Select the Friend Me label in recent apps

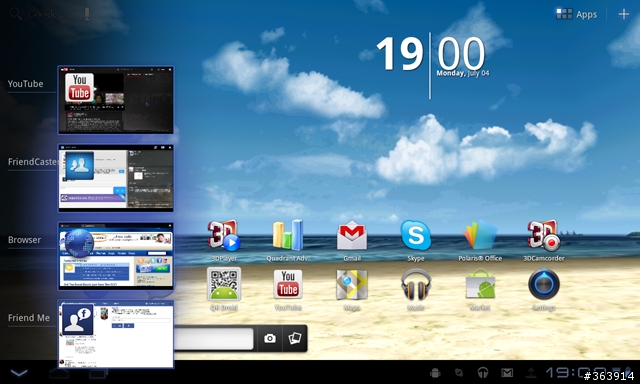tap(29, 317)
